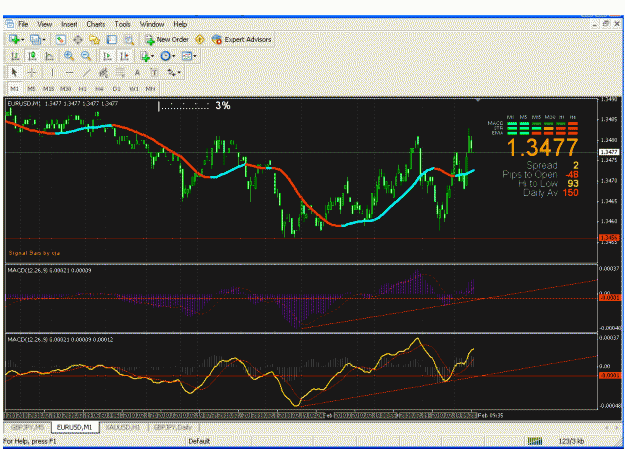Open the Tools menu

click(x=122, y=24)
